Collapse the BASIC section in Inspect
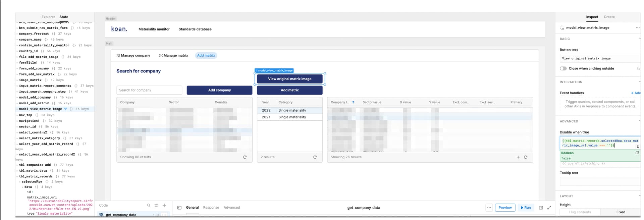Viewport: 644px width, 220px height. pos(639,39)
